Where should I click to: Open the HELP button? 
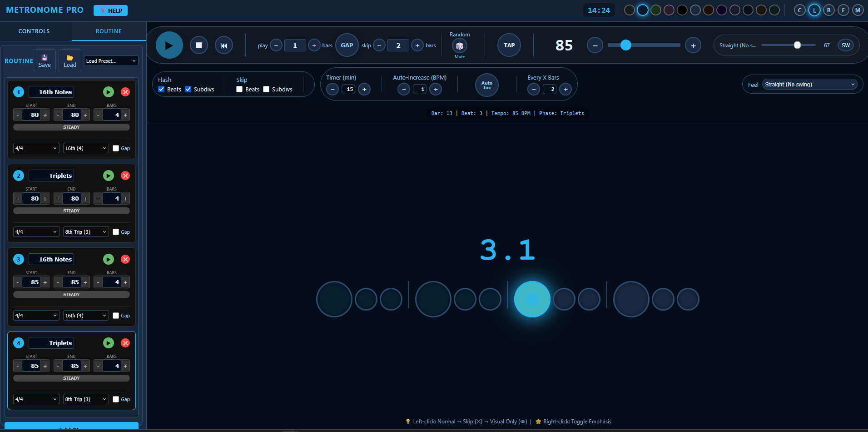(110, 10)
